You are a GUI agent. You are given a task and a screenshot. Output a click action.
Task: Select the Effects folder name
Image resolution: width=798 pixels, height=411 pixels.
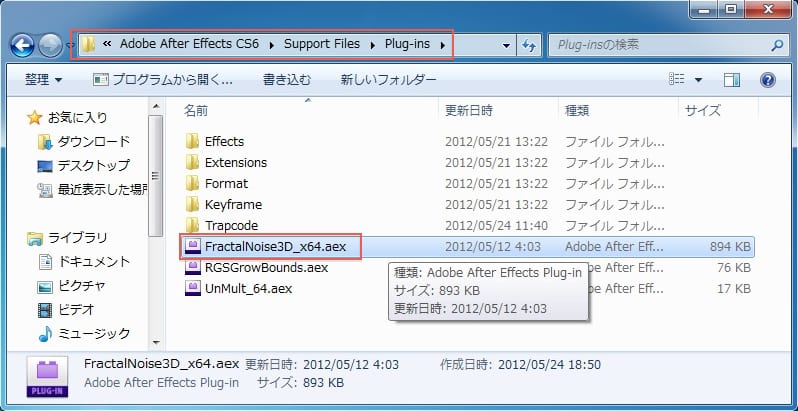point(224,141)
